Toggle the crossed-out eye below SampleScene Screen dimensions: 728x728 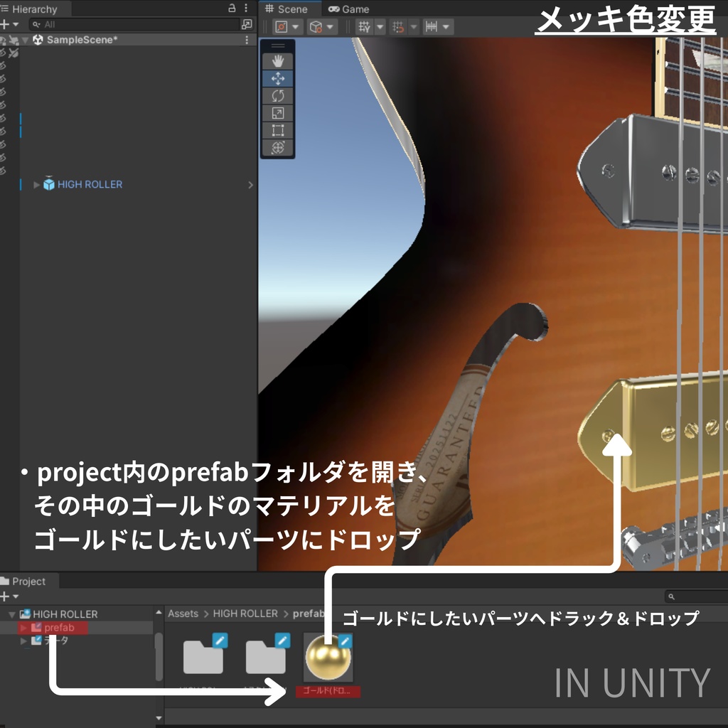click(x=3, y=53)
